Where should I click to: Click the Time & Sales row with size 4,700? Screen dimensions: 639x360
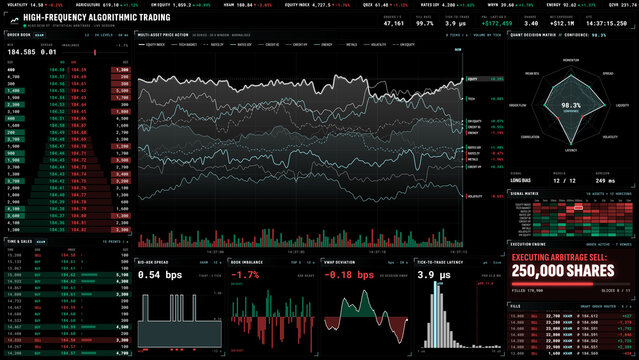tap(68, 353)
